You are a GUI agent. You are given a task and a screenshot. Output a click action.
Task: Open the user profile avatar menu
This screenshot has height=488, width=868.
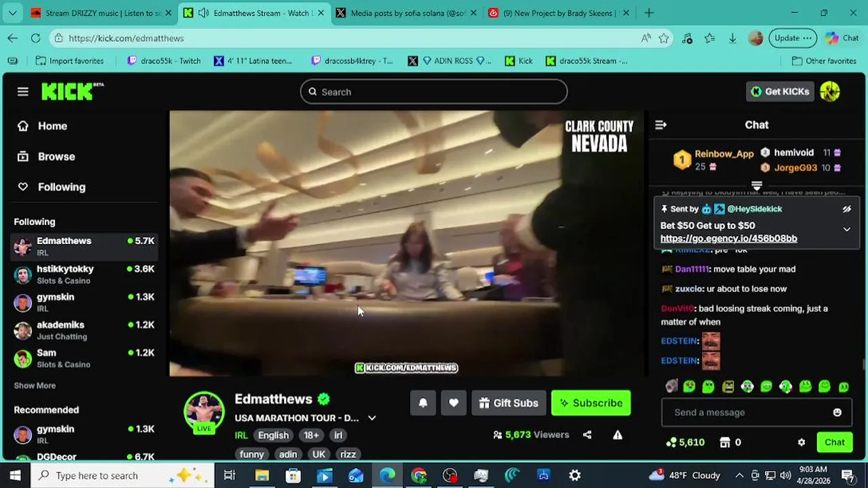point(830,91)
